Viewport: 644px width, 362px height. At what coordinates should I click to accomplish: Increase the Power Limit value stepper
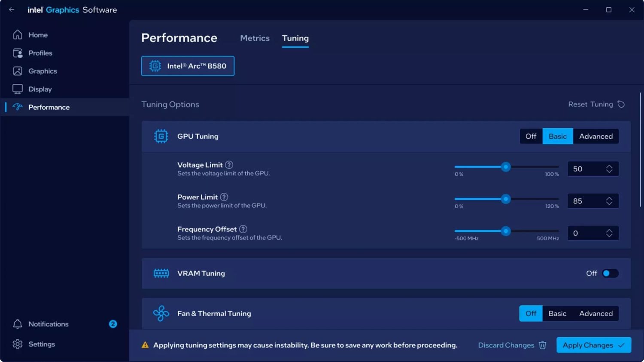point(609,198)
